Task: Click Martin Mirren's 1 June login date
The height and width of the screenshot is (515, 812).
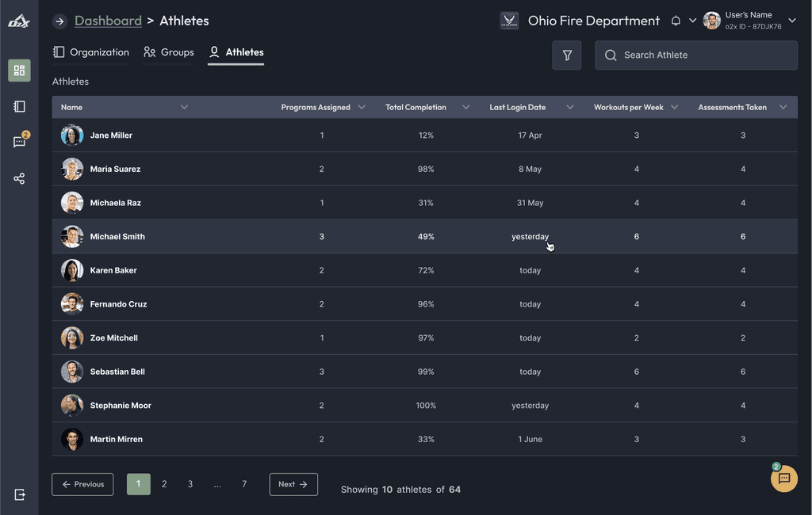Action: coord(530,439)
